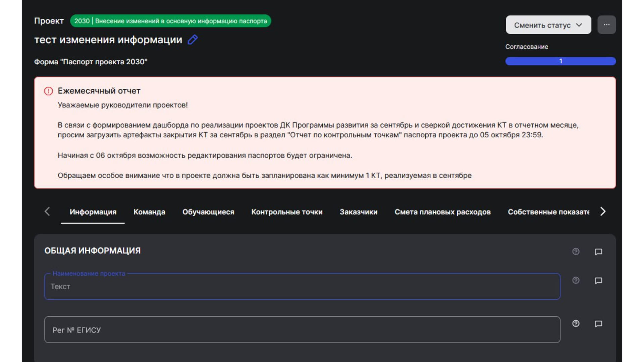Focus the Рег № ЕГИСУ input field

click(302, 329)
